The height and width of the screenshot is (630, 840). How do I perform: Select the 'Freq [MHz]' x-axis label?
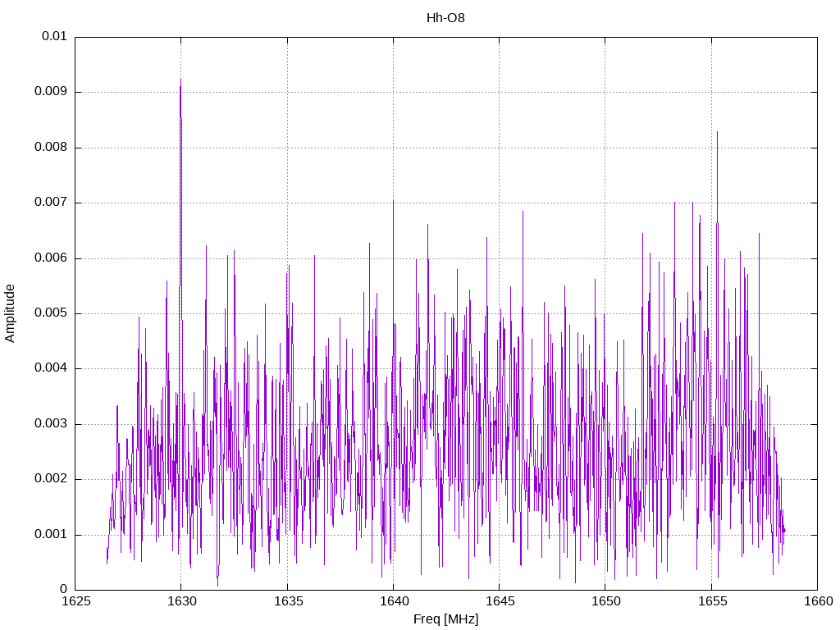point(445,619)
